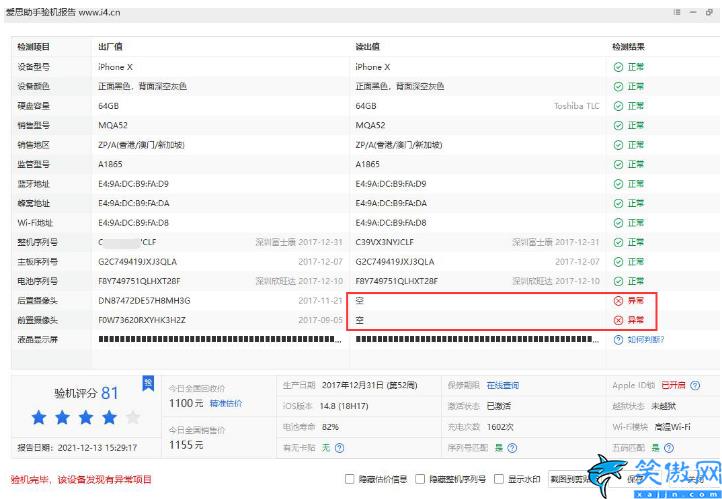Click the 空 value in 后置摄像头 row
722x499 pixels.
[x=360, y=301]
